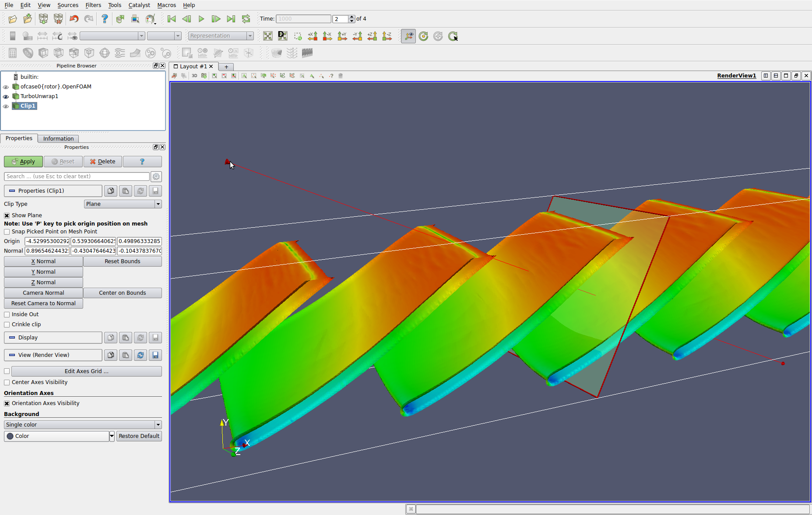The width and height of the screenshot is (812, 515).
Task: Step to previous frame
Action: click(186, 19)
